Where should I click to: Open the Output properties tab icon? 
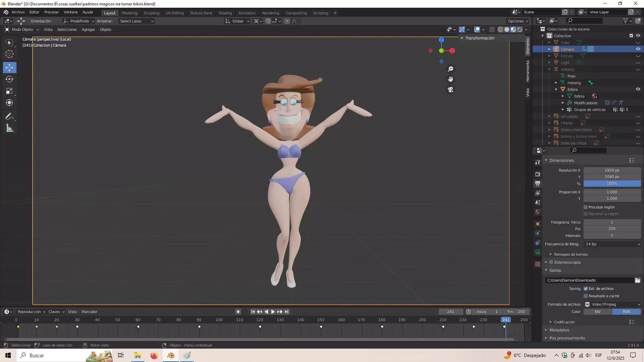[538, 184]
